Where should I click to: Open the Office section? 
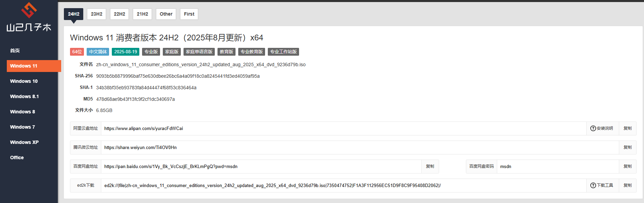tap(17, 158)
